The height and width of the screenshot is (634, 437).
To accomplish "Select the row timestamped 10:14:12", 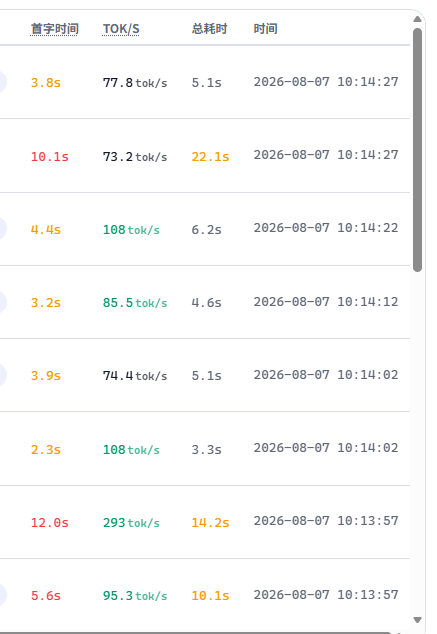I will tap(205, 302).
